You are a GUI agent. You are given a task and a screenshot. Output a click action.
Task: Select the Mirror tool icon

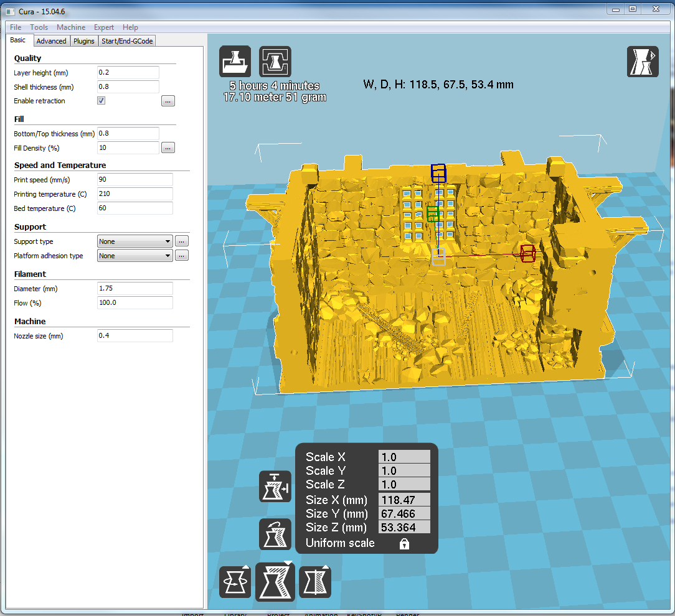[315, 582]
